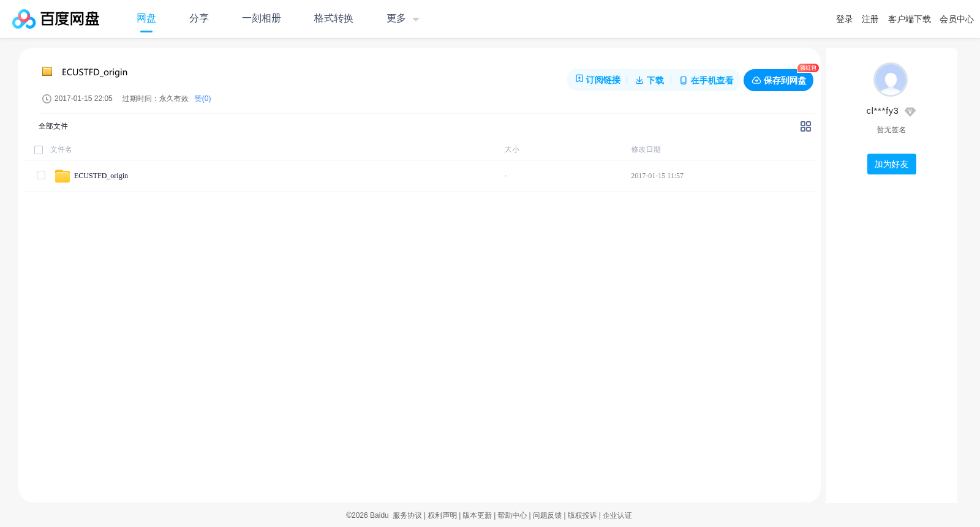Click the share title folder icon
This screenshot has width=980, height=527.
pyautogui.click(x=47, y=72)
